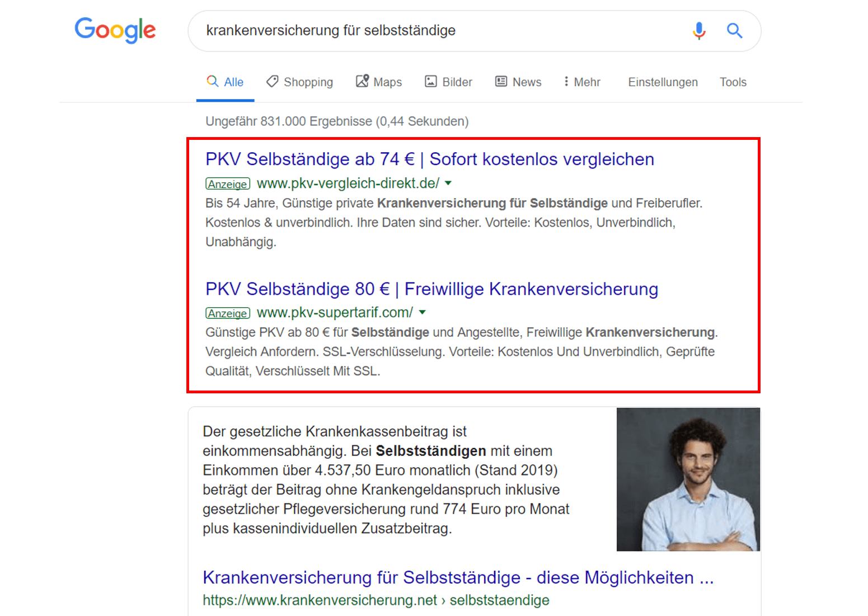The height and width of the screenshot is (616, 868).
Task: Open ad 'PKV Selbständige 80 €' link
Action: click(x=431, y=289)
